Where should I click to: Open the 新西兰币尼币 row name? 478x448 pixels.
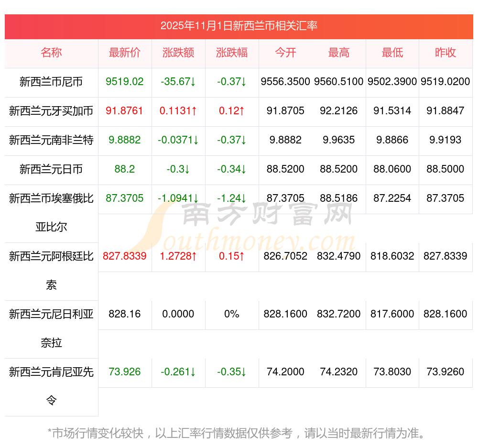[51, 82]
